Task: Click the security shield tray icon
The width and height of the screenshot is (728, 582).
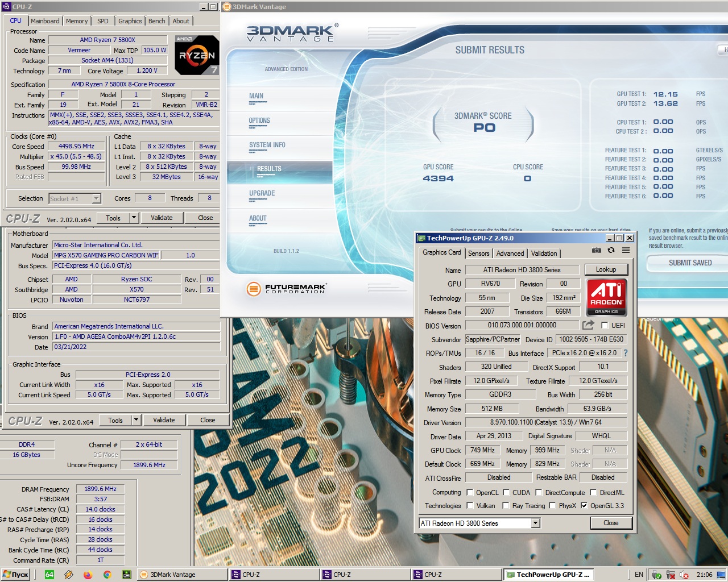Action: pos(657,575)
